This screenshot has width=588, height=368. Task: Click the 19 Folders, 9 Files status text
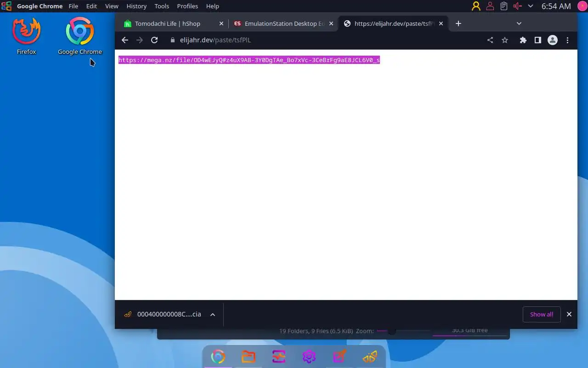(x=316, y=331)
